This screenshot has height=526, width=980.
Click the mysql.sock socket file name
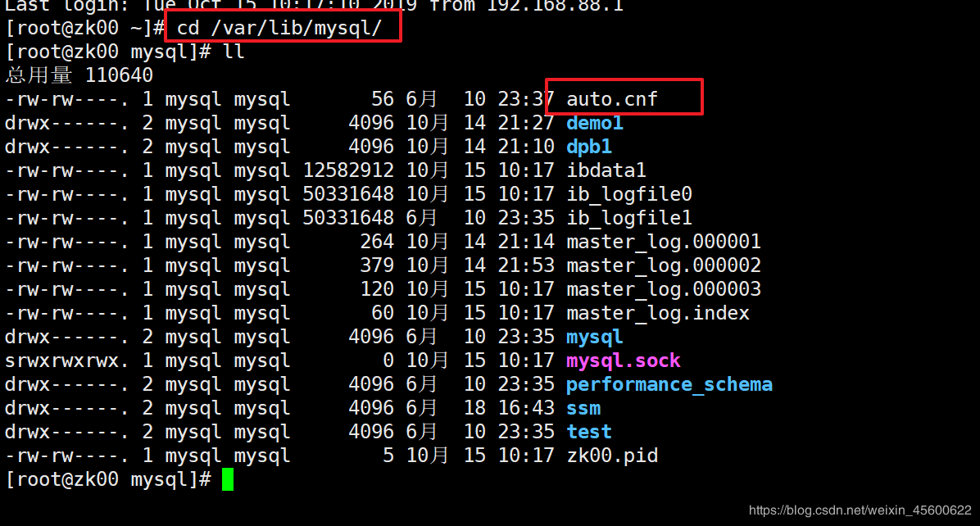click(x=623, y=360)
